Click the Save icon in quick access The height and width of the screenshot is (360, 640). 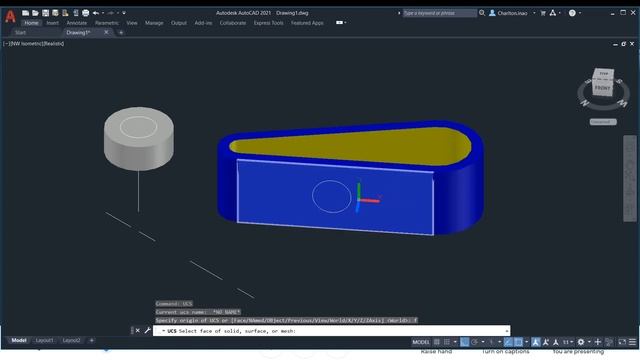(x=45, y=13)
